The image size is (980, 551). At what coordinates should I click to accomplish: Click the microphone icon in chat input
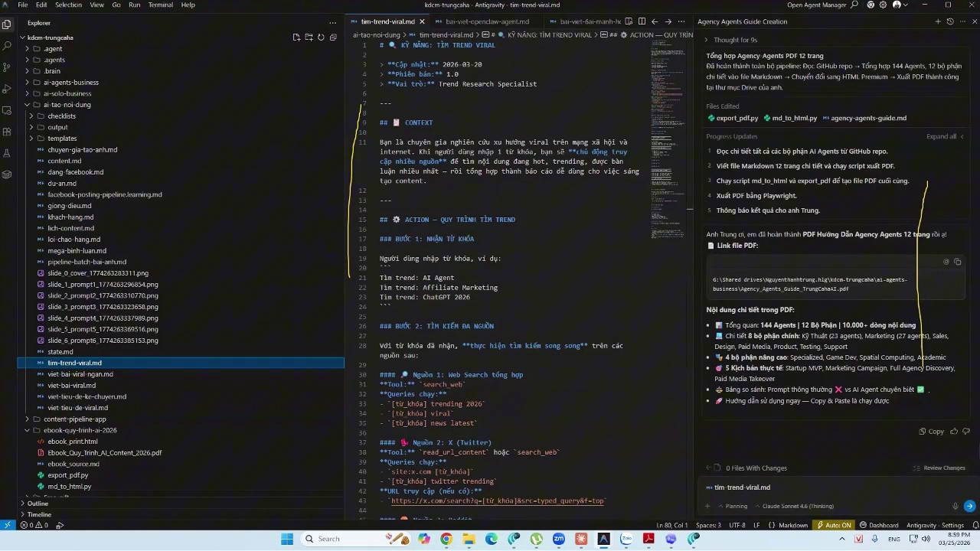pos(955,506)
